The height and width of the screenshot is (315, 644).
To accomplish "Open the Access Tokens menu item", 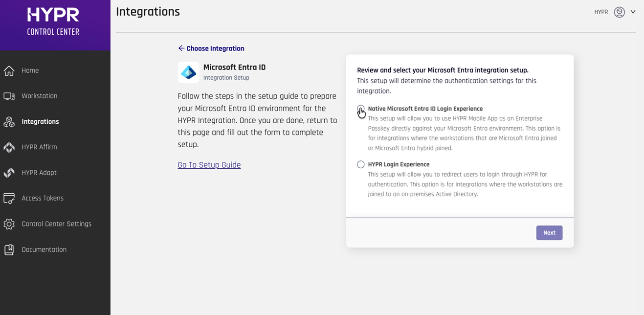I will (x=43, y=198).
